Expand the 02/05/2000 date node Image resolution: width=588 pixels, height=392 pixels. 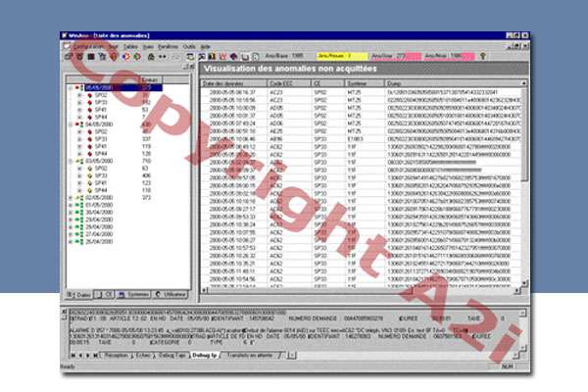[70, 197]
